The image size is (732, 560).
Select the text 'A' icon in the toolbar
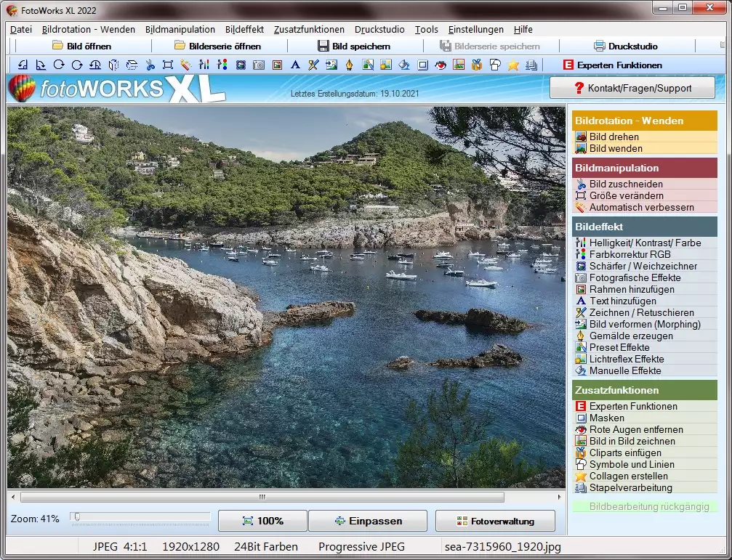coord(295,65)
